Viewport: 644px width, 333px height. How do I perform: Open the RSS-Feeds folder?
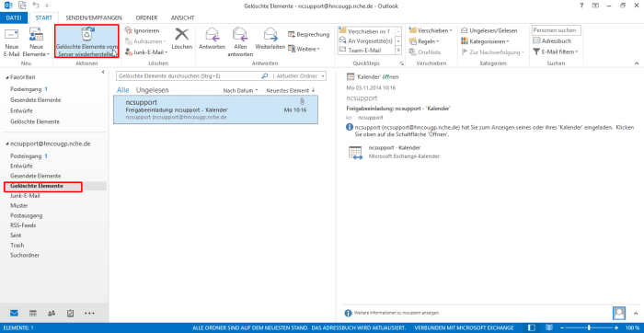point(23,225)
